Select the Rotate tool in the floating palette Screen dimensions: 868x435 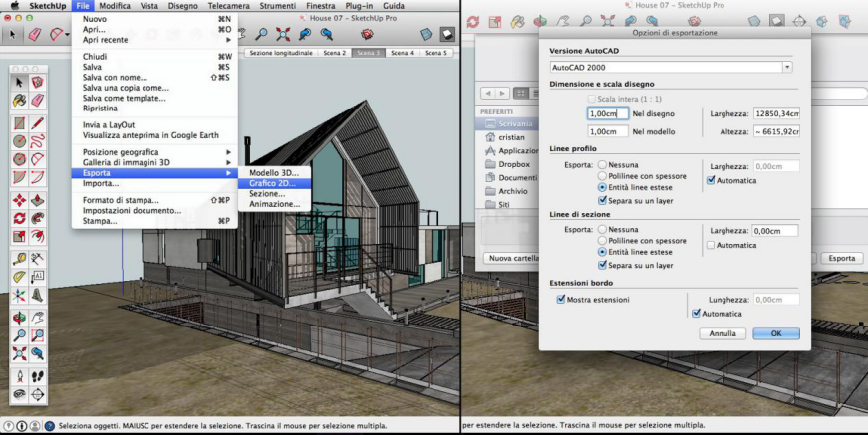(19, 218)
